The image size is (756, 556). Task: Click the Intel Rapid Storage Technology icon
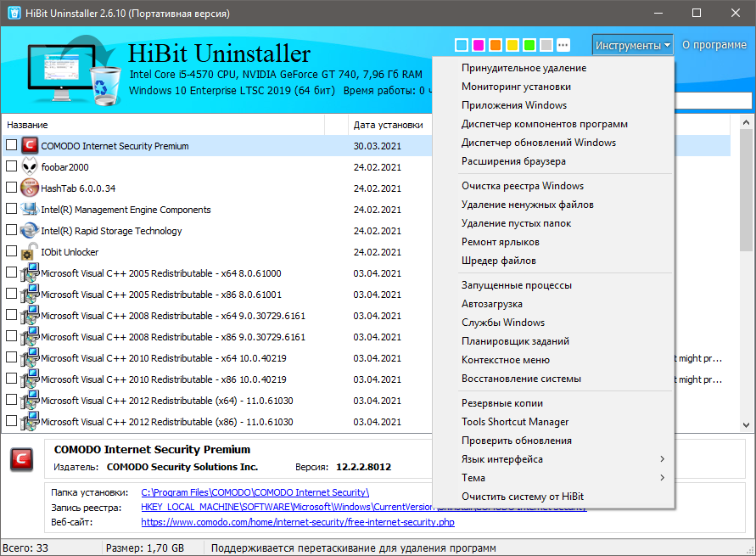click(x=30, y=231)
